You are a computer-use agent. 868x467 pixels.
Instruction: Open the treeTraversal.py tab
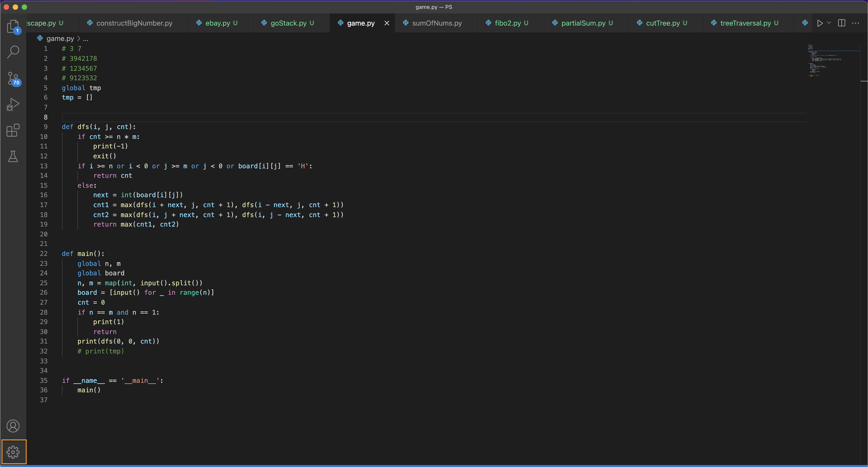coord(745,23)
